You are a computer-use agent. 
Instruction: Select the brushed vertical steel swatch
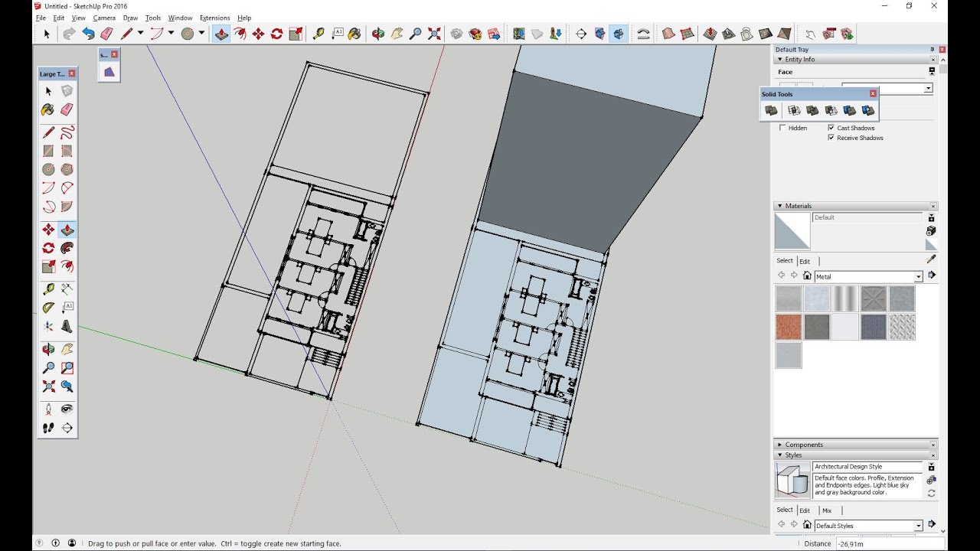pyautogui.click(x=845, y=298)
